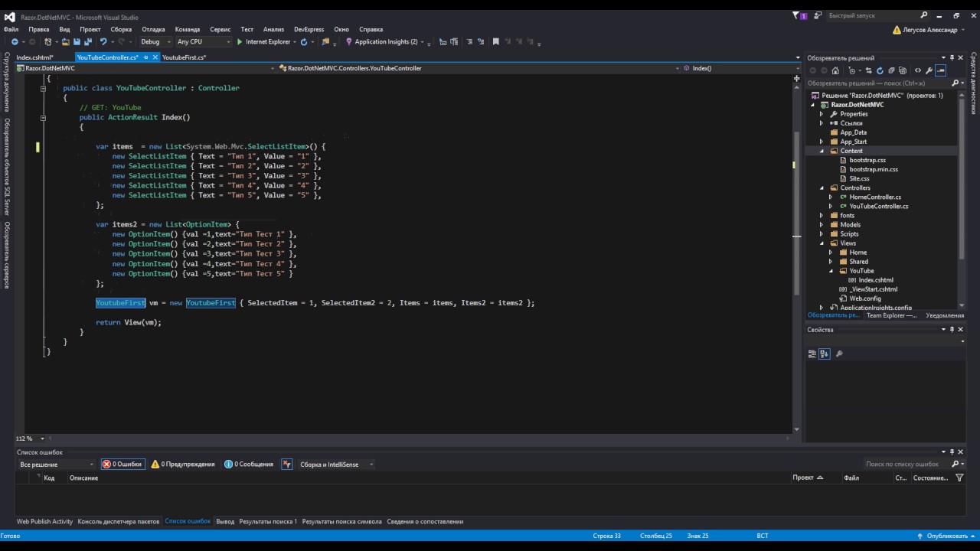This screenshot has height=551, width=980.
Task: Open the DevExpress menu
Action: (x=309, y=29)
